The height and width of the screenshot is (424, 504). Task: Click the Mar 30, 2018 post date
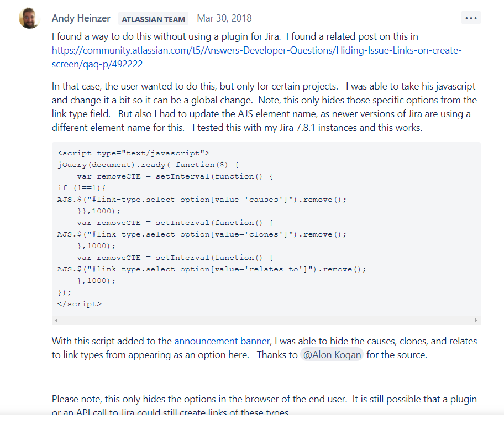[224, 18]
